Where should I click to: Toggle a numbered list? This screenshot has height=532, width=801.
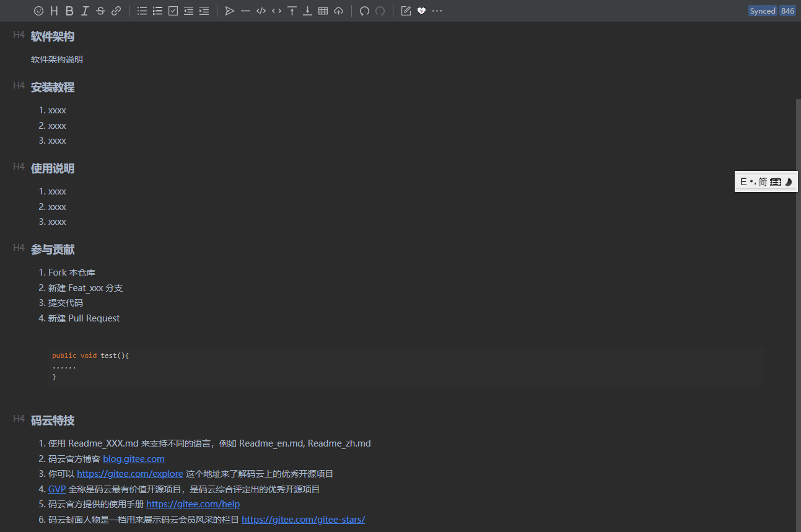[x=157, y=11]
